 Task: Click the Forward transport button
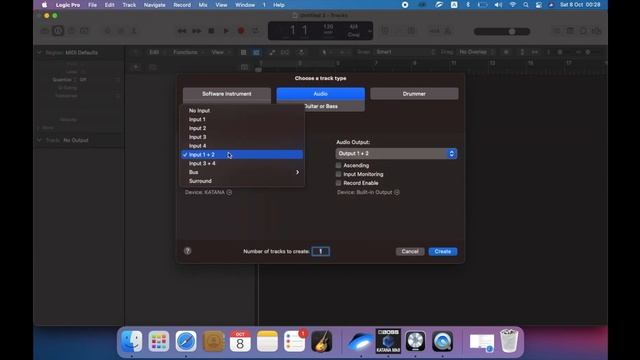197,31
